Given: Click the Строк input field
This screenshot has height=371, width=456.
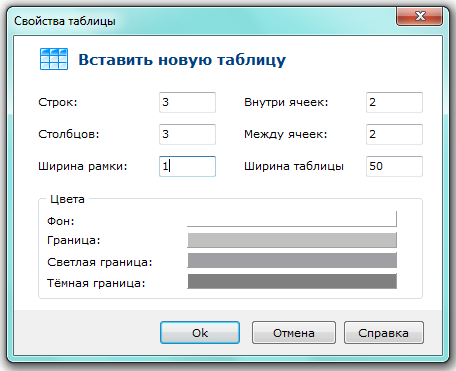Looking at the screenshot, I should click(187, 102).
